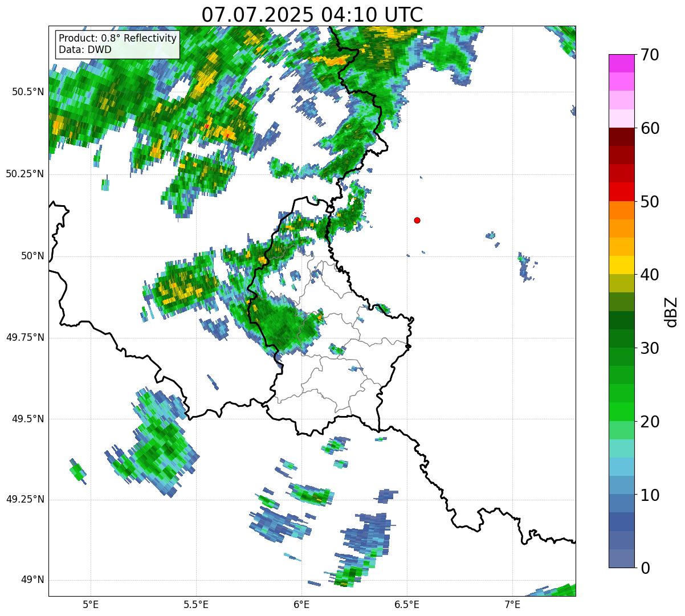Click the colorbar value 10
685x616 pixels.
tap(650, 495)
